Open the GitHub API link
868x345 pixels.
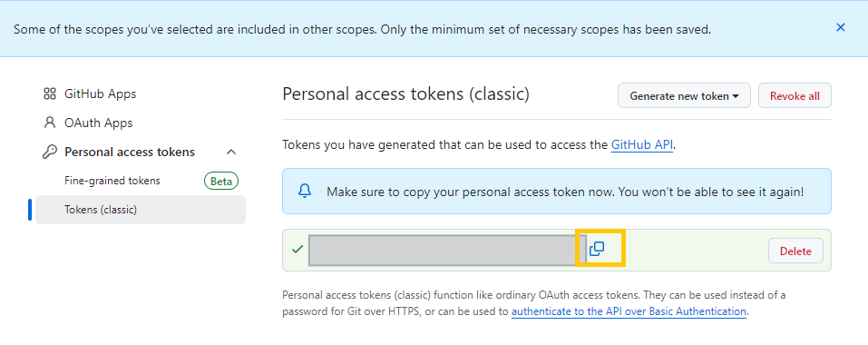pyautogui.click(x=642, y=145)
